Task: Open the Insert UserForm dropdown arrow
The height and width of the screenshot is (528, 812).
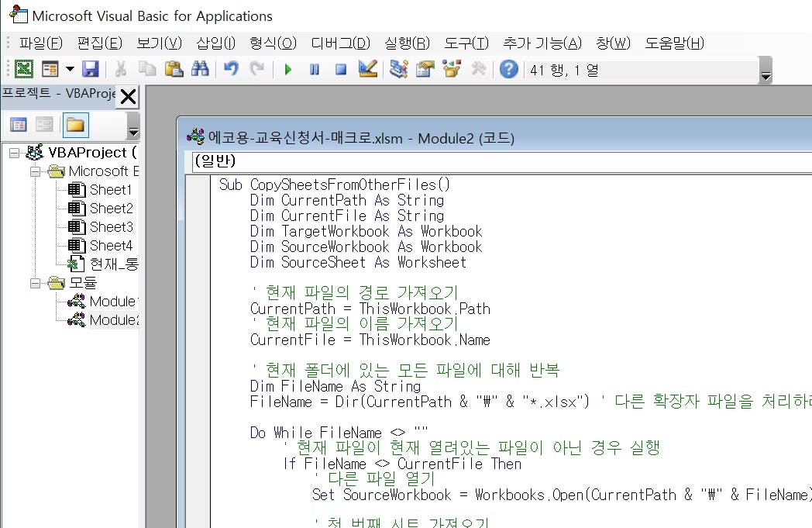Action: pyautogui.click(x=70, y=69)
